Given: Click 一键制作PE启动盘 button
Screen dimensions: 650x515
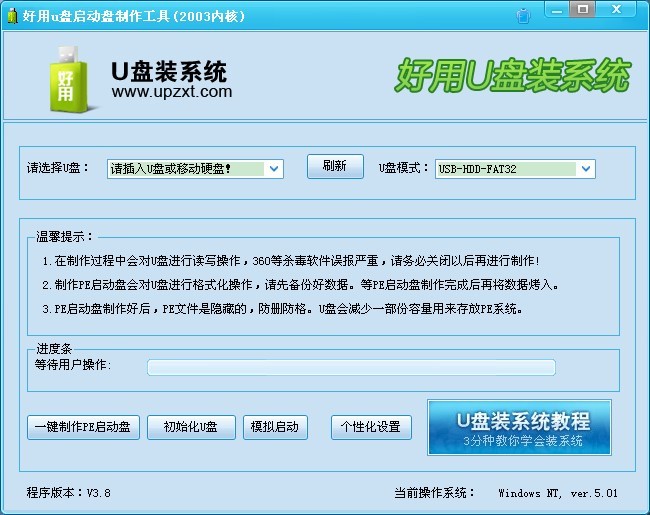Looking at the screenshot, I should click(x=83, y=427).
